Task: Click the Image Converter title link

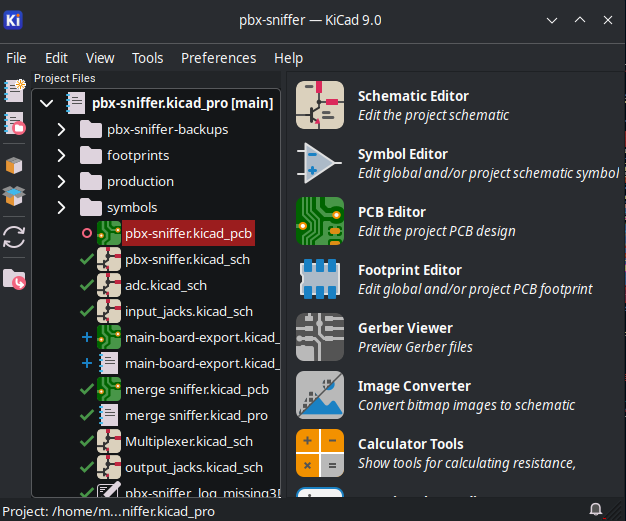Action: 414,386
